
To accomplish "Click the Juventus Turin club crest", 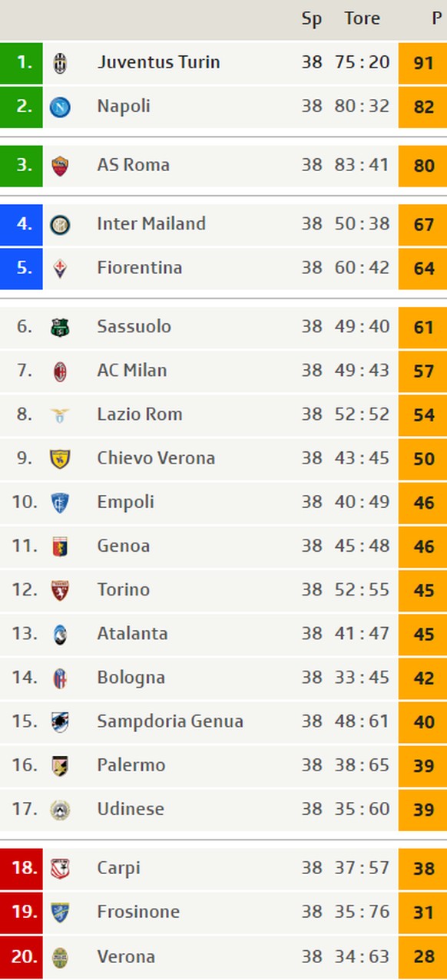I will [x=60, y=63].
